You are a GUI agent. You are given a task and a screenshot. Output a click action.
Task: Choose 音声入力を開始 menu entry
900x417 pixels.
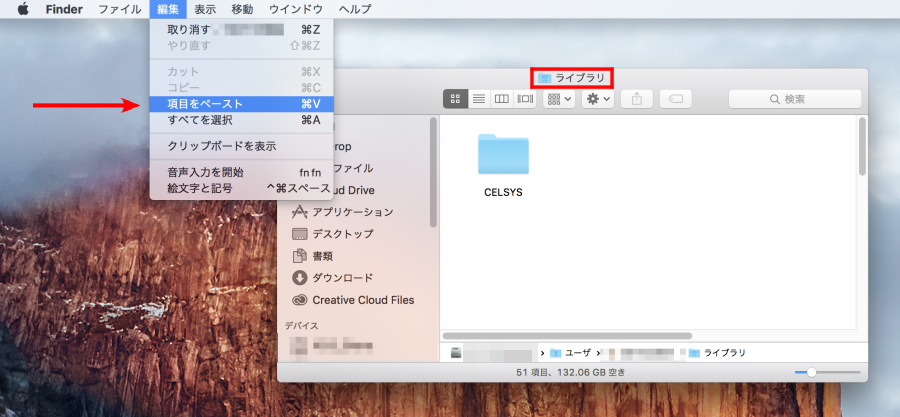(241, 172)
